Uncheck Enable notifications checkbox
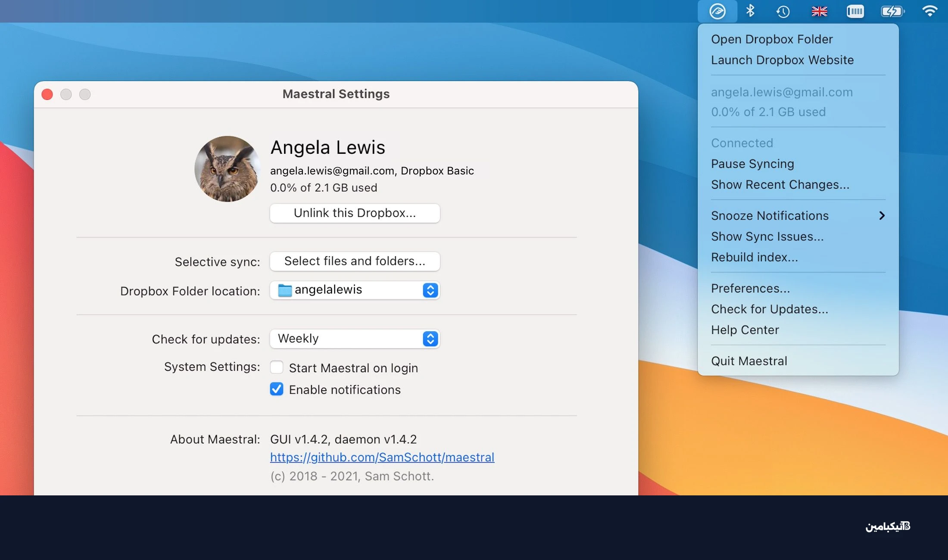This screenshot has width=948, height=560. [x=277, y=389]
